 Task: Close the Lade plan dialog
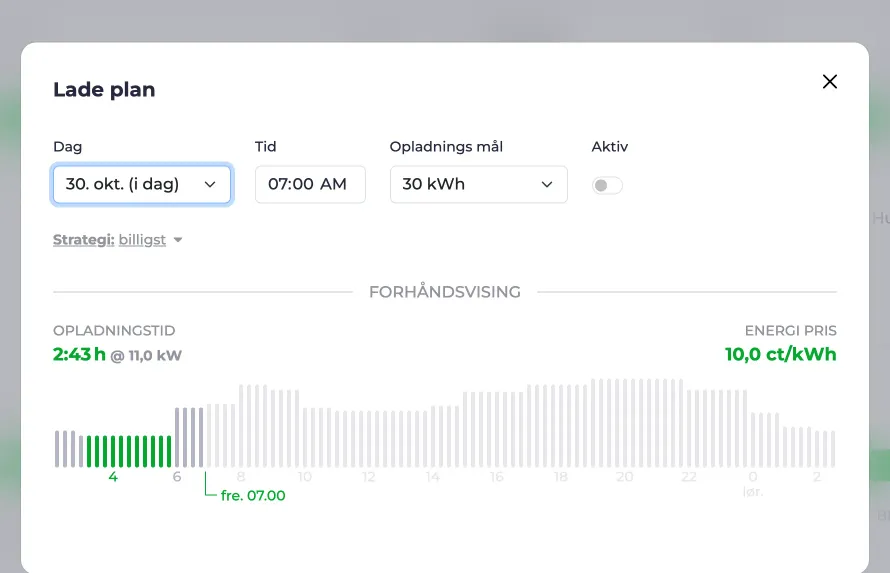829,82
